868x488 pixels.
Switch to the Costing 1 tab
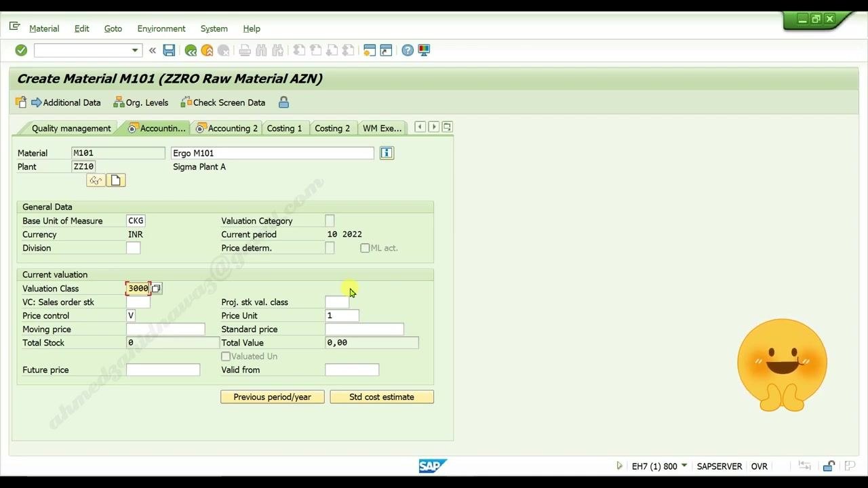coord(284,128)
